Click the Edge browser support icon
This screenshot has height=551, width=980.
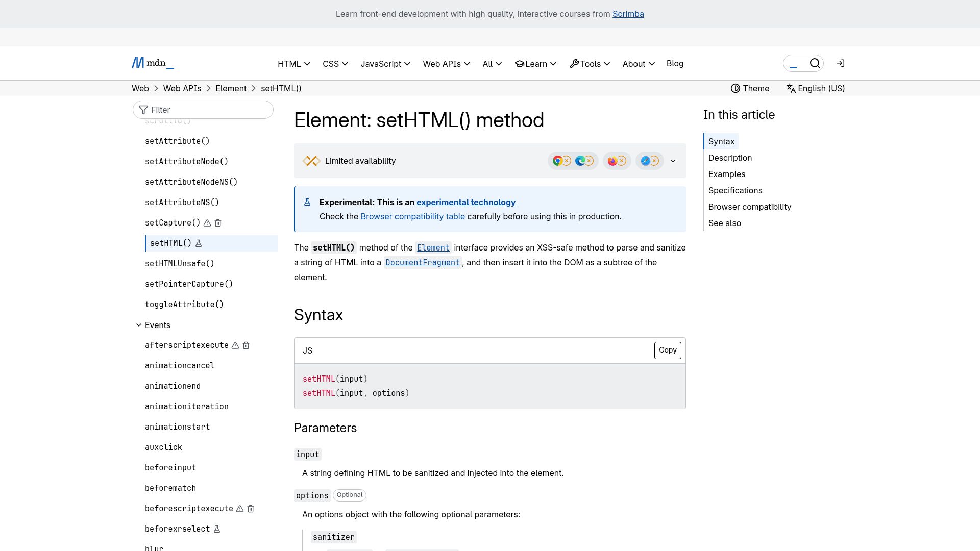coord(580,161)
